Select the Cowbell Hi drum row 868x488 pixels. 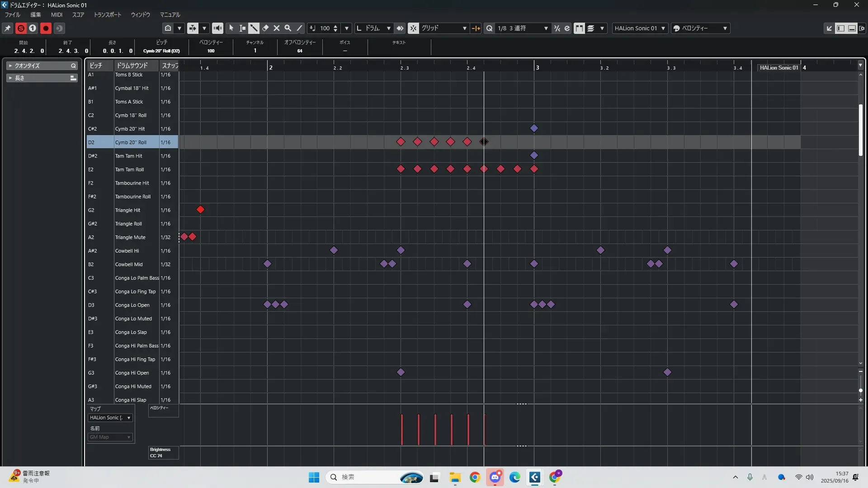127,251
